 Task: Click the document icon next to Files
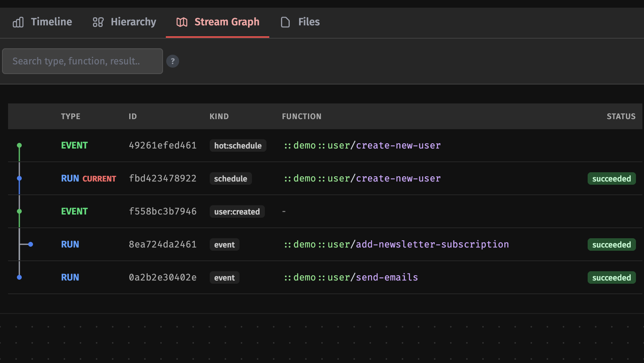coord(285,22)
